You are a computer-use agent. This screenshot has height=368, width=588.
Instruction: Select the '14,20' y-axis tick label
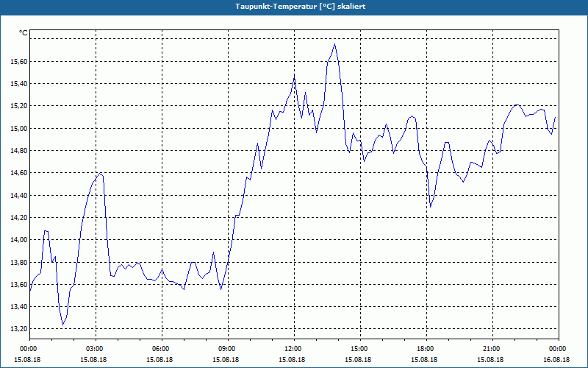pos(18,217)
